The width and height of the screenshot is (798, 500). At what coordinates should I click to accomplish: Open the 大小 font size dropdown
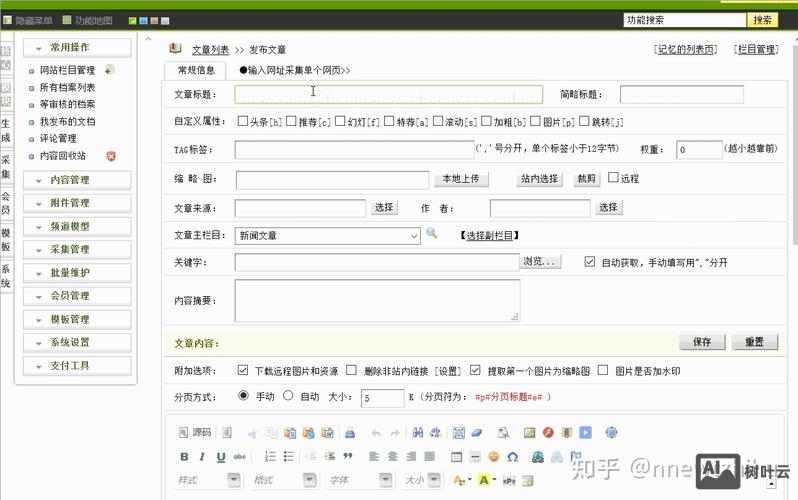point(422,480)
